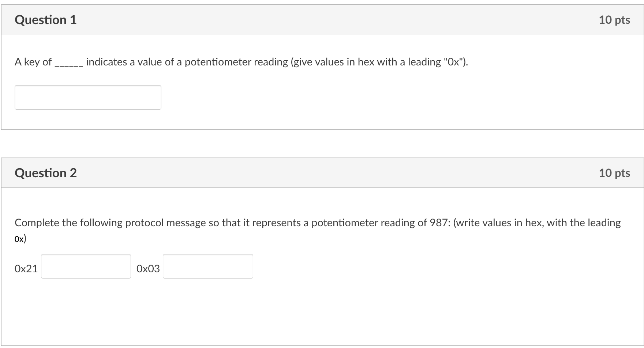Click the words "A key of"
The height and width of the screenshot is (348, 644).
click(33, 62)
